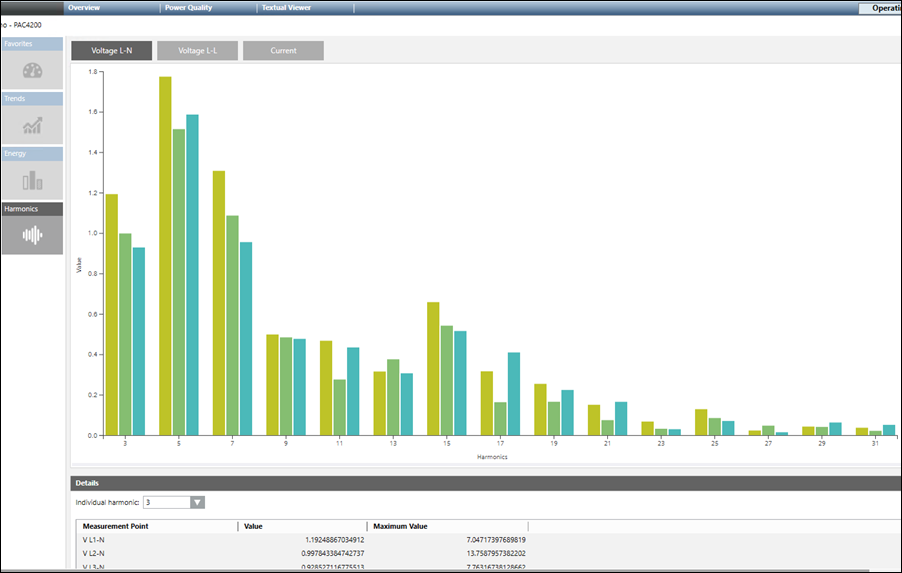This screenshot has width=902, height=573.
Task: Expand the Individual harmonic dropdown arrow
Action: (x=196, y=502)
